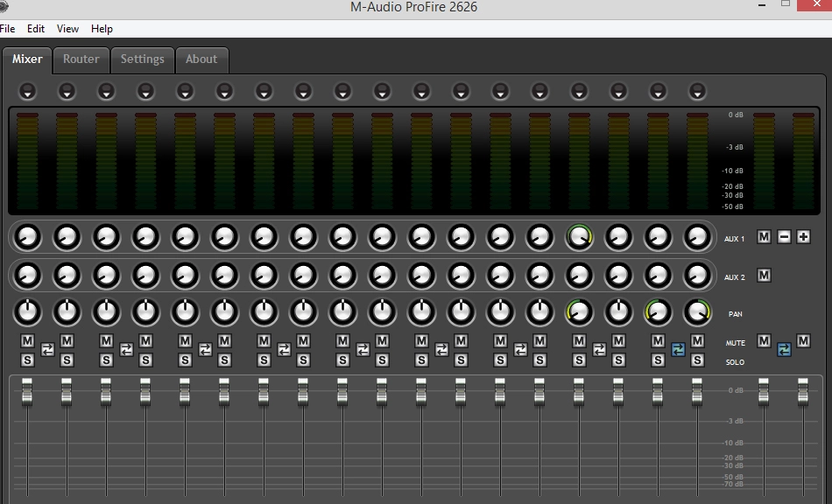
Task: Solo channel 6 with its S button
Action: point(224,360)
